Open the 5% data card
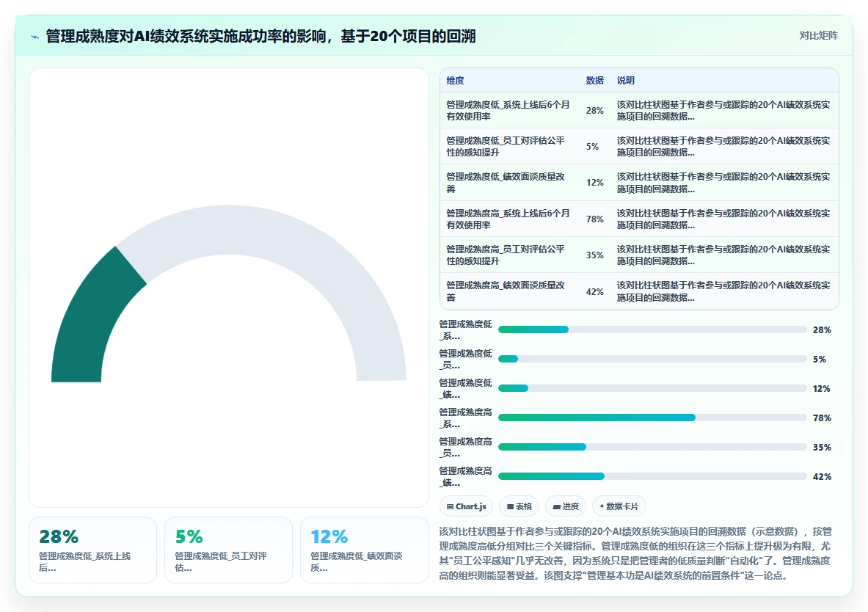The height and width of the screenshot is (612, 868). pyautogui.click(x=228, y=550)
